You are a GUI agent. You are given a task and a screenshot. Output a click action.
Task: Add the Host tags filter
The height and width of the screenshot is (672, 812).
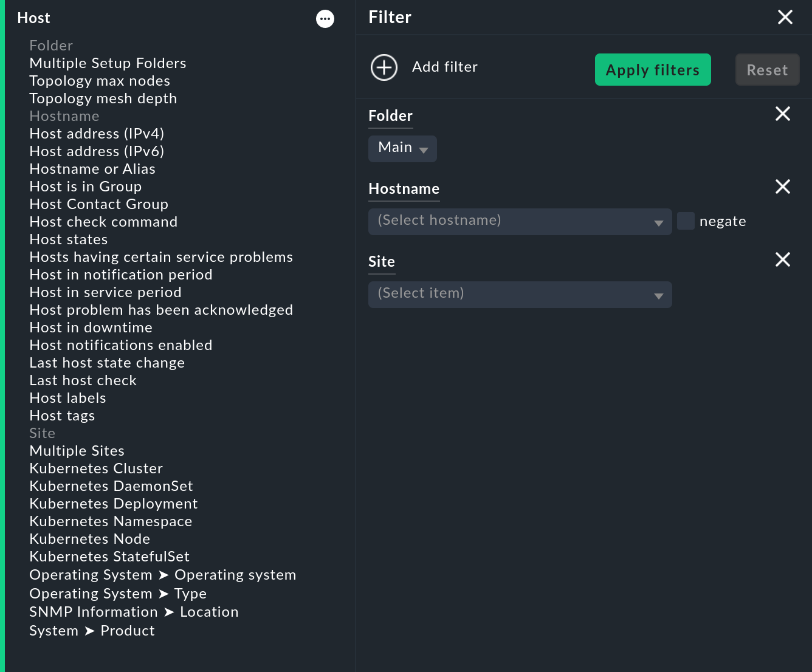pyautogui.click(x=62, y=416)
